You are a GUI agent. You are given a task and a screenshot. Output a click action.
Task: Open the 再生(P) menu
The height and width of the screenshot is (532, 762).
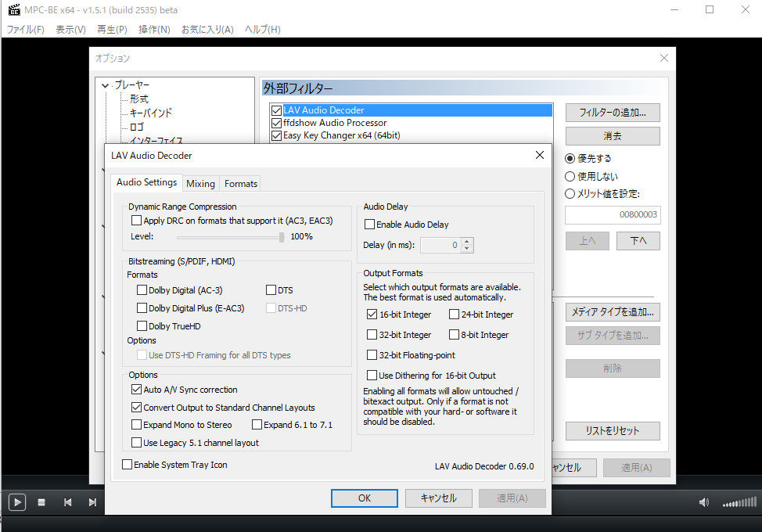click(x=112, y=30)
